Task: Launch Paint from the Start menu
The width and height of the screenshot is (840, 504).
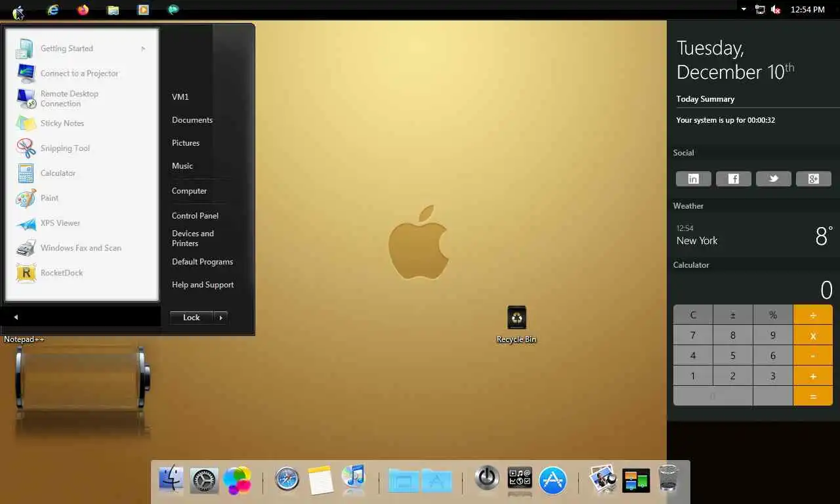Action: (x=81, y=198)
